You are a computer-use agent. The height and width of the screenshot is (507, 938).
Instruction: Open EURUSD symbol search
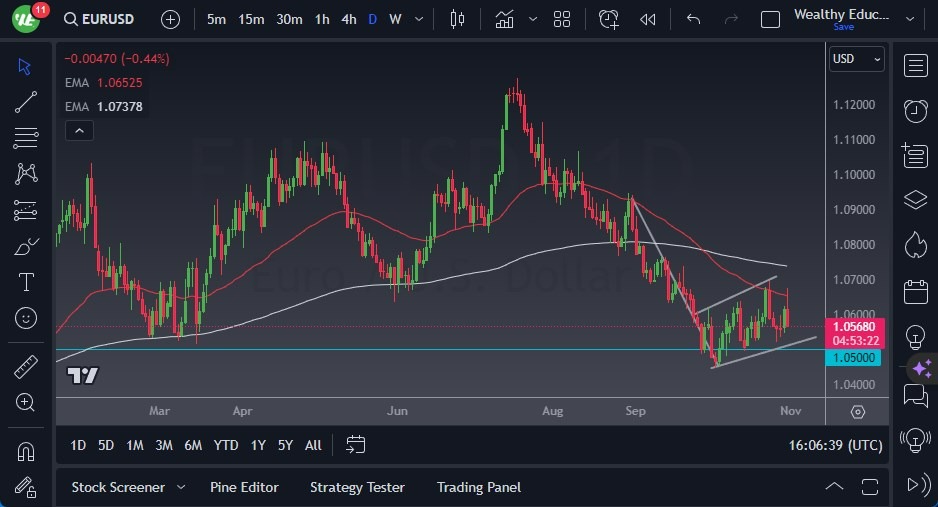coord(99,19)
